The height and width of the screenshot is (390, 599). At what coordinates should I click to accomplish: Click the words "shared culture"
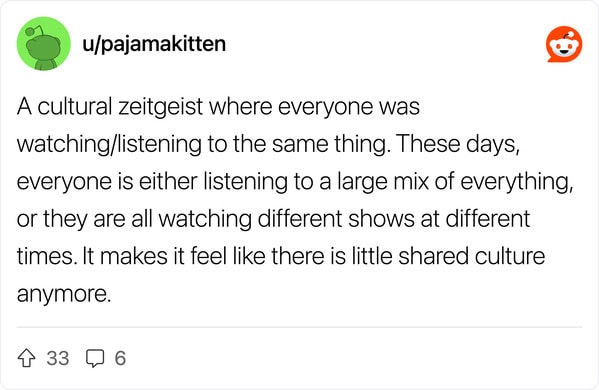[471, 256]
